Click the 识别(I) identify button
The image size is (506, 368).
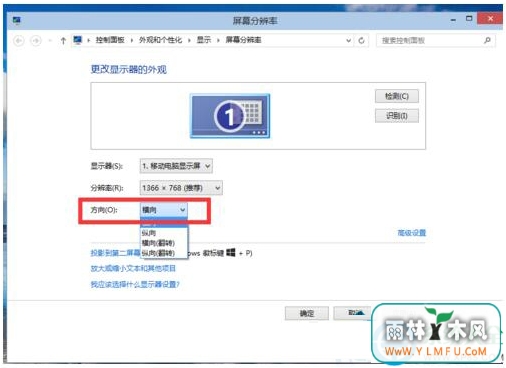397,116
